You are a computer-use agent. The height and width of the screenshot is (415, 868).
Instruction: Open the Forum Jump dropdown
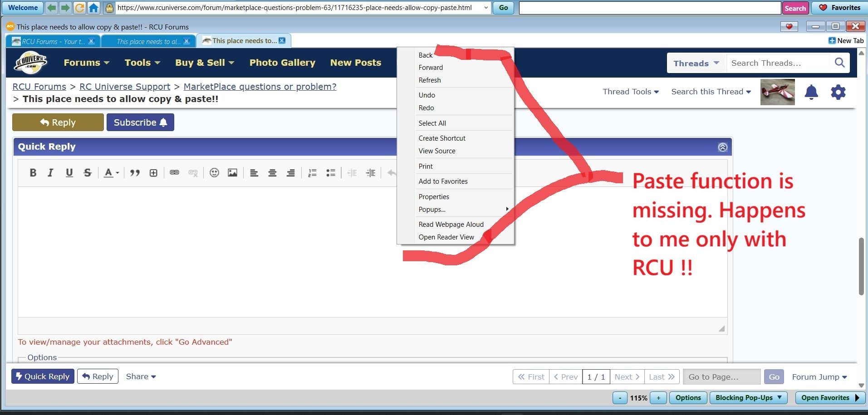click(819, 377)
